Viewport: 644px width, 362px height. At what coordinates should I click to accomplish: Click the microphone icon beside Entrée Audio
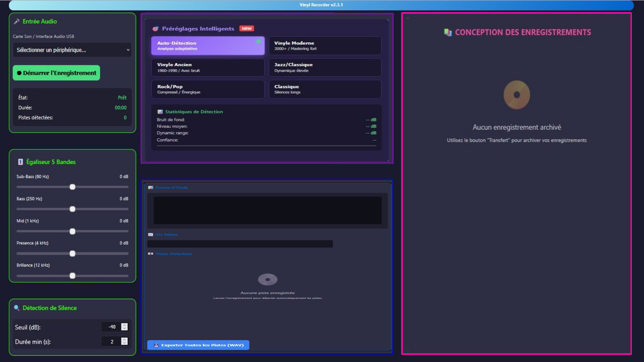coord(17,22)
